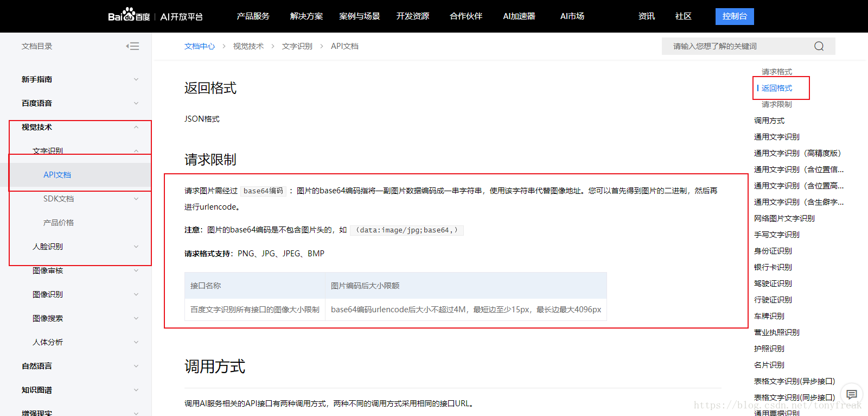Open the 产品服务 top menu
The width and height of the screenshot is (868, 416).
pos(253,16)
